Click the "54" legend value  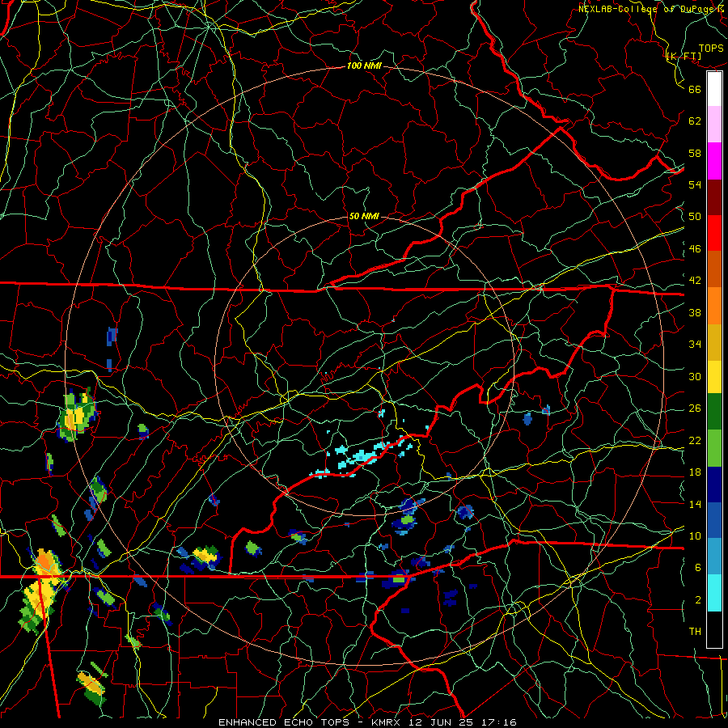695,184
